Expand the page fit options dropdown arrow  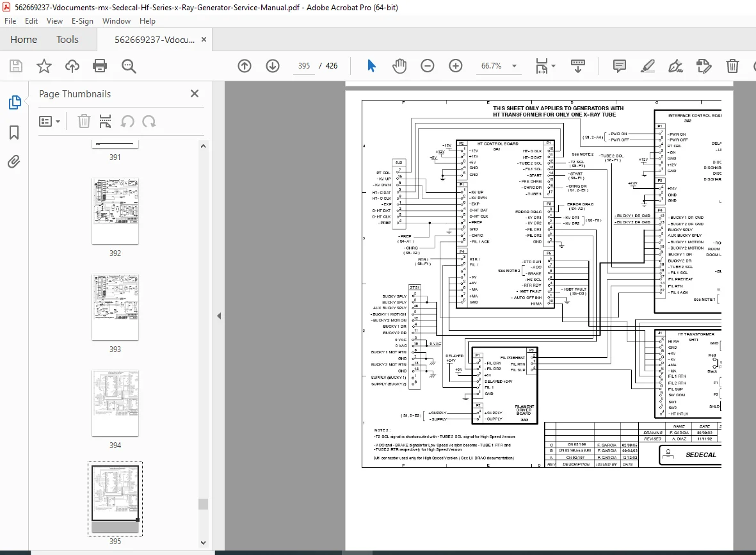coord(554,66)
